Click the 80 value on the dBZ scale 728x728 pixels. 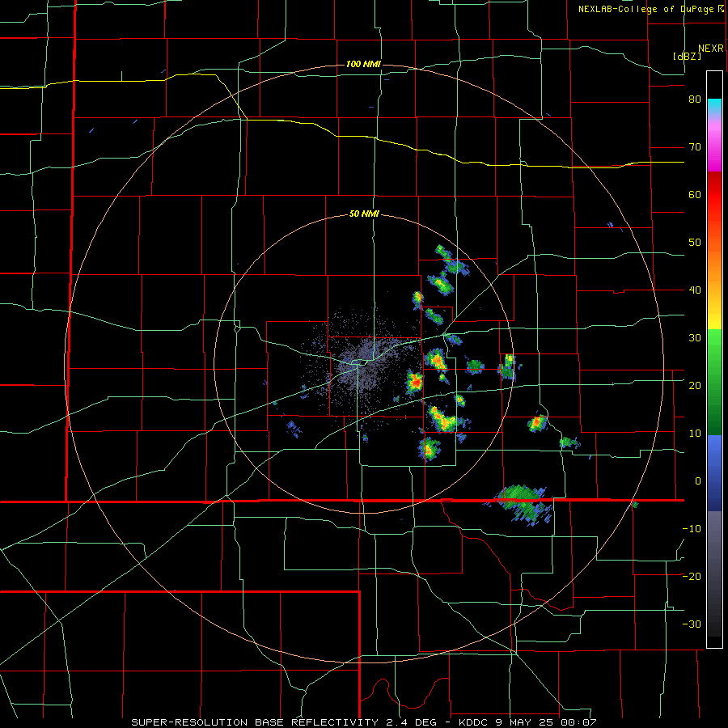(695, 99)
